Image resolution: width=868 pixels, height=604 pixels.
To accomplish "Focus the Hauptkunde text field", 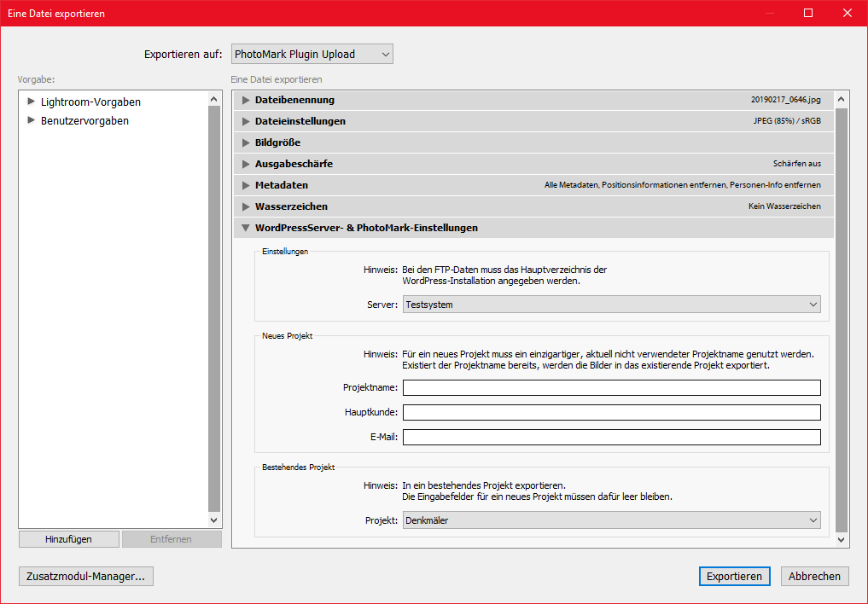I will [611, 413].
